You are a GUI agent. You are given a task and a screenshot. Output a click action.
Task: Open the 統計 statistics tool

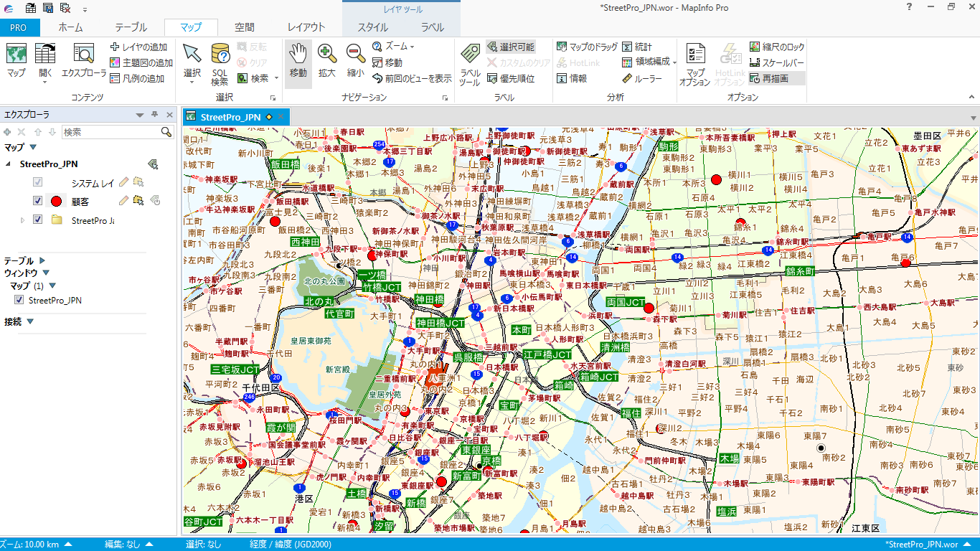pos(637,47)
